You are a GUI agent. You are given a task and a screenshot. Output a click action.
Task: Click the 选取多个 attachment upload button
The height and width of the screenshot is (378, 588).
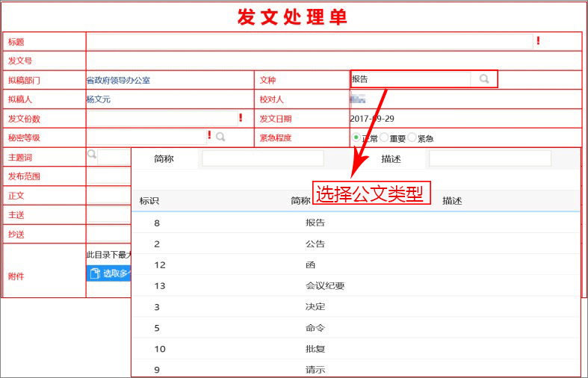tap(109, 273)
